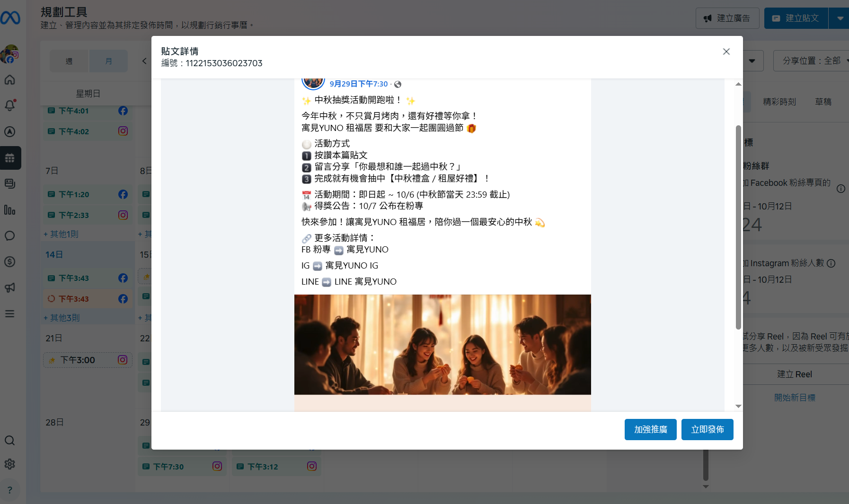Expand other 3 posts on the 14th
Viewport: 849px width, 504px height.
coord(62,318)
